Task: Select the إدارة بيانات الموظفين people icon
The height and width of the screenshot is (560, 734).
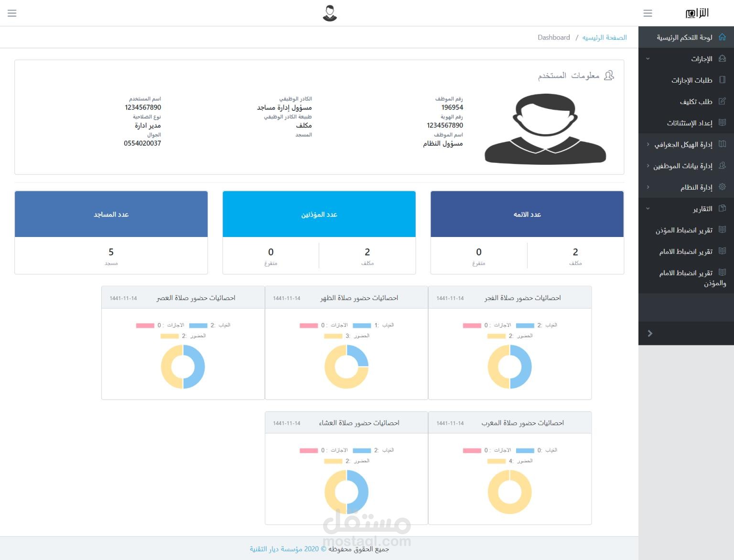Action: click(x=723, y=165)
